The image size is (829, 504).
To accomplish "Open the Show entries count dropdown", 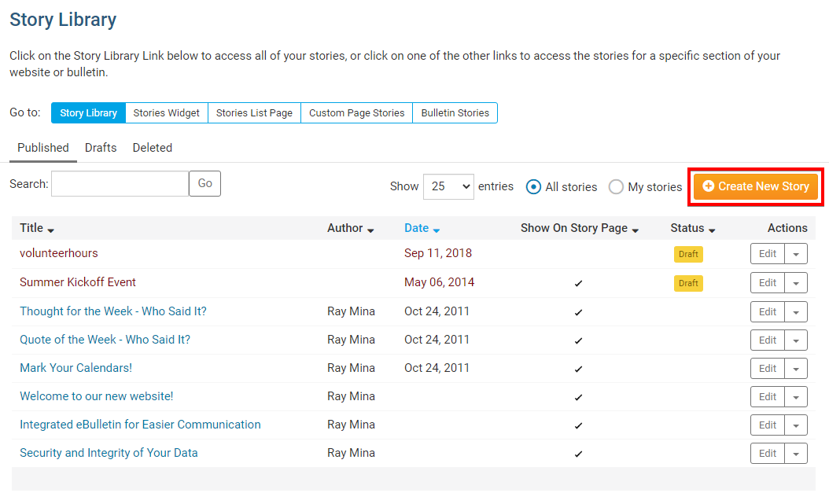I will [448, 186].
